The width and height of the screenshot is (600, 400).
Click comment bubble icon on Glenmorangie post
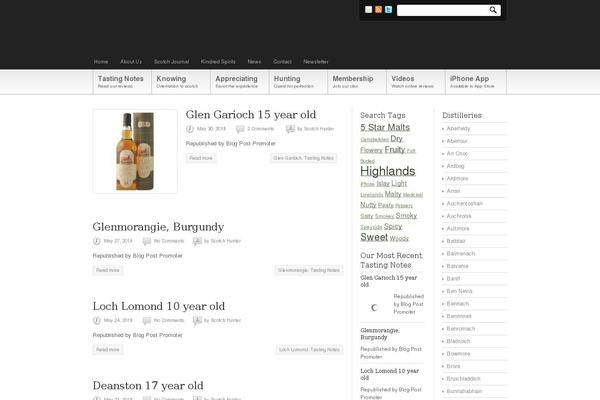pos(147,241)
